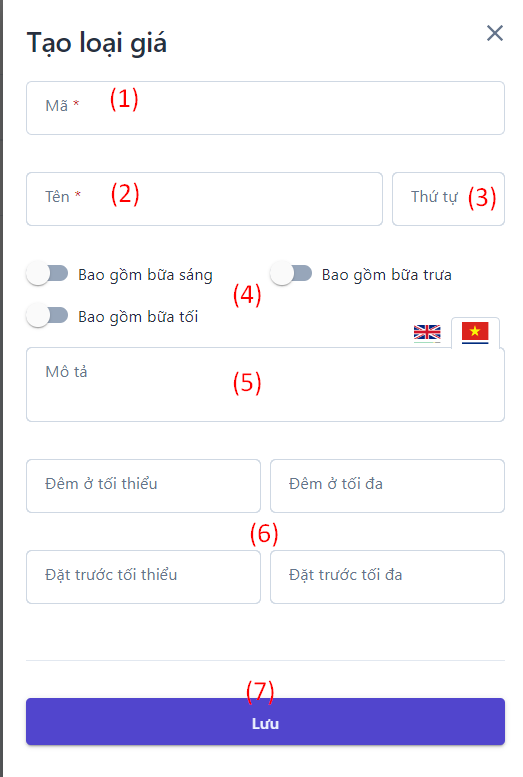Viewport: 523px width, 777px height.
Task: Click the Bao gồm bữa sáng label text
Action: click(145, 275)
